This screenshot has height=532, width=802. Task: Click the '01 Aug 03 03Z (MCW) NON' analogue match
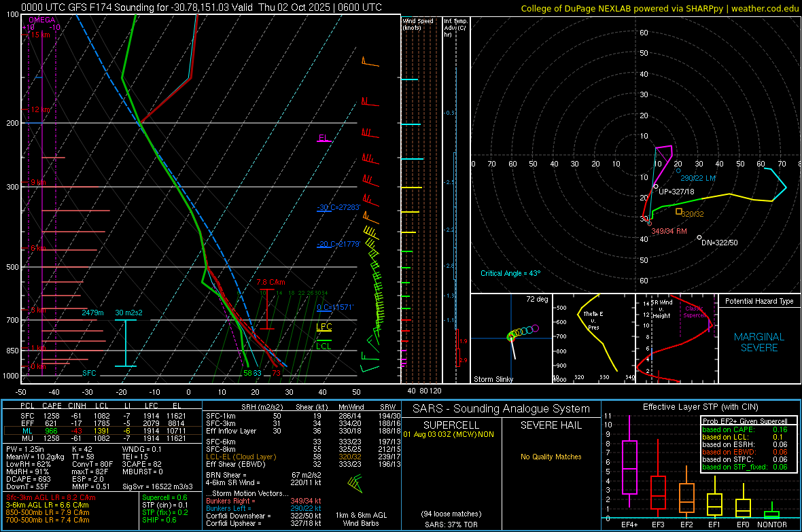pos(449,434)
